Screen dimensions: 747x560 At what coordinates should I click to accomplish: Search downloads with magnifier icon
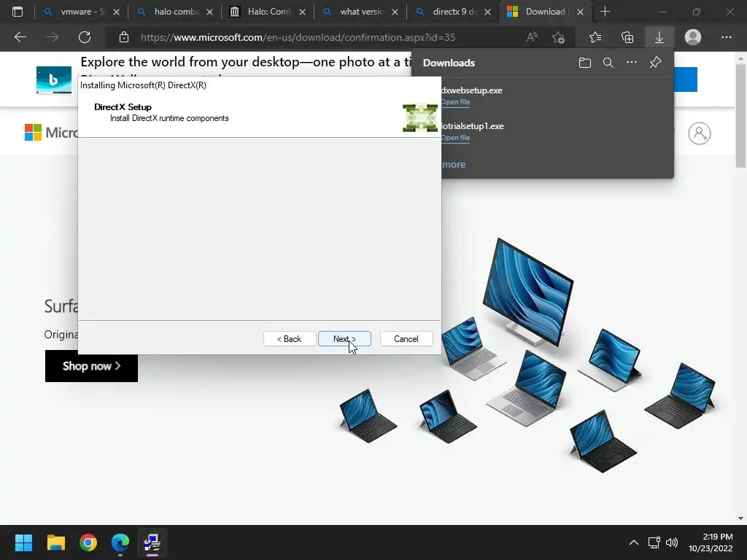(608, 63)
